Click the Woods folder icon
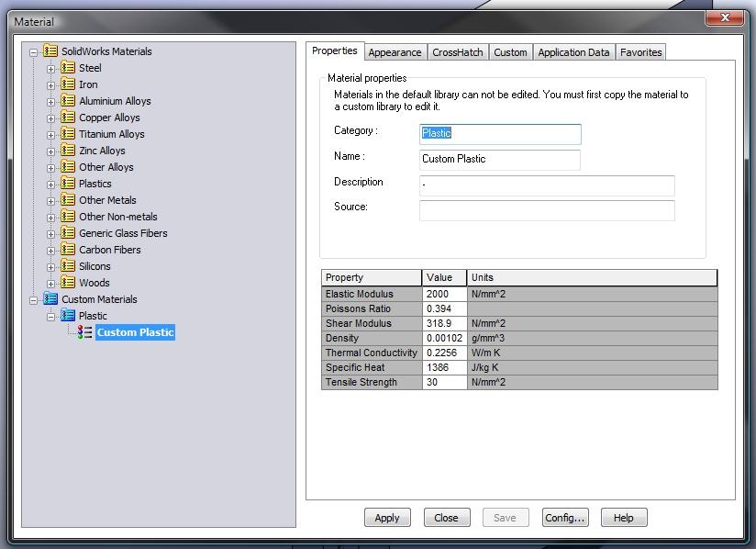Viewport: 756px width, 549px height. coord(68,282)
